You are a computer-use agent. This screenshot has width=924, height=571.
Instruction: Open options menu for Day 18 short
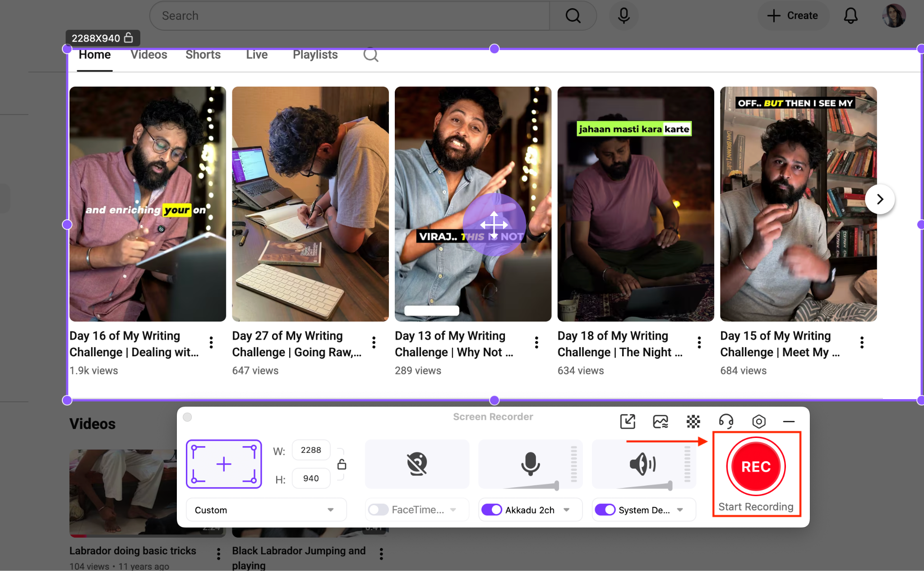pos(699,343)
